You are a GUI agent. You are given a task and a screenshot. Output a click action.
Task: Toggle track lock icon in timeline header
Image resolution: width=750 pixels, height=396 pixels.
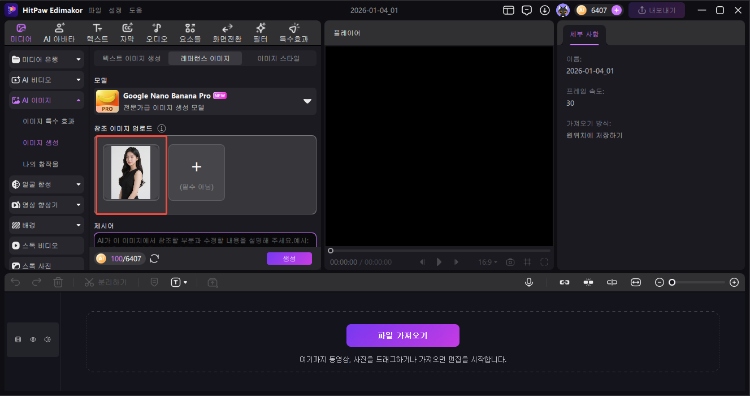(18, 340)
